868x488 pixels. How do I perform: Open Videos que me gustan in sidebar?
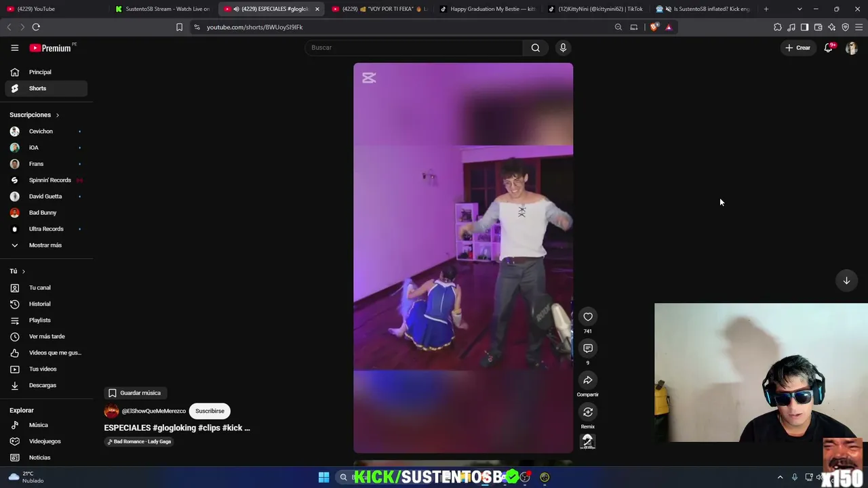click(x=46, y=352)
